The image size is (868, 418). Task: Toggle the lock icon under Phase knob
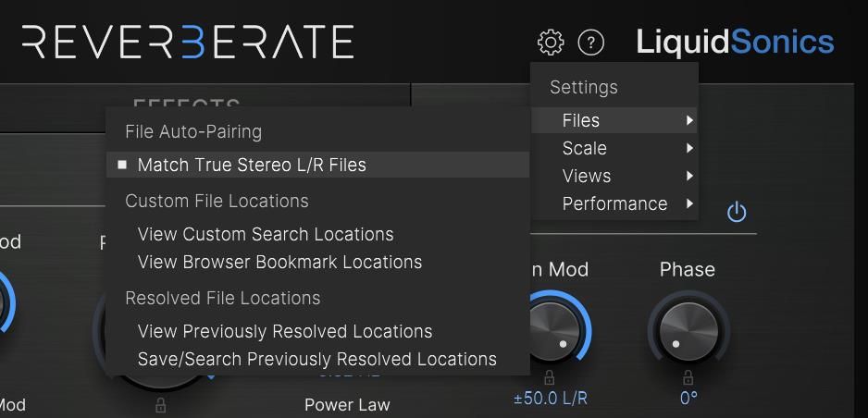pyautogui.click(x=688, y=377)
